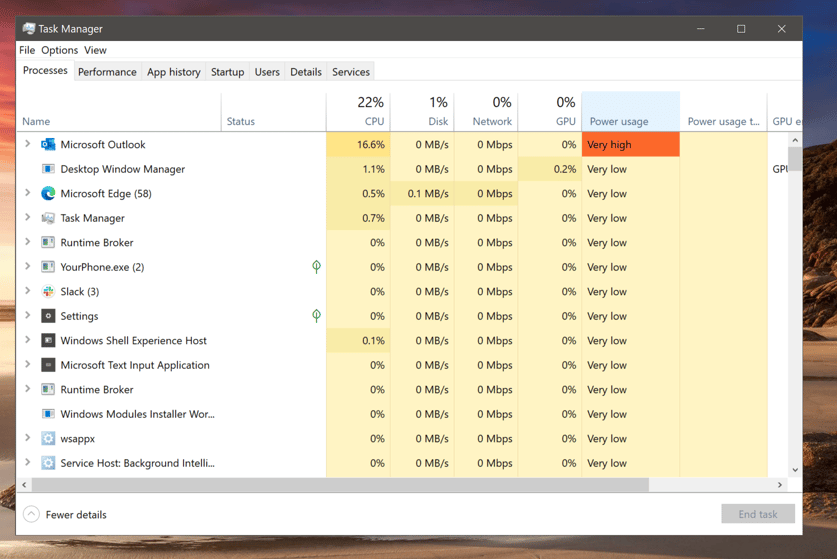Image resolution: width=837 pixels, height=559 pixels.
Task: Select the Very high power usage cell
Action: point(630,145)
